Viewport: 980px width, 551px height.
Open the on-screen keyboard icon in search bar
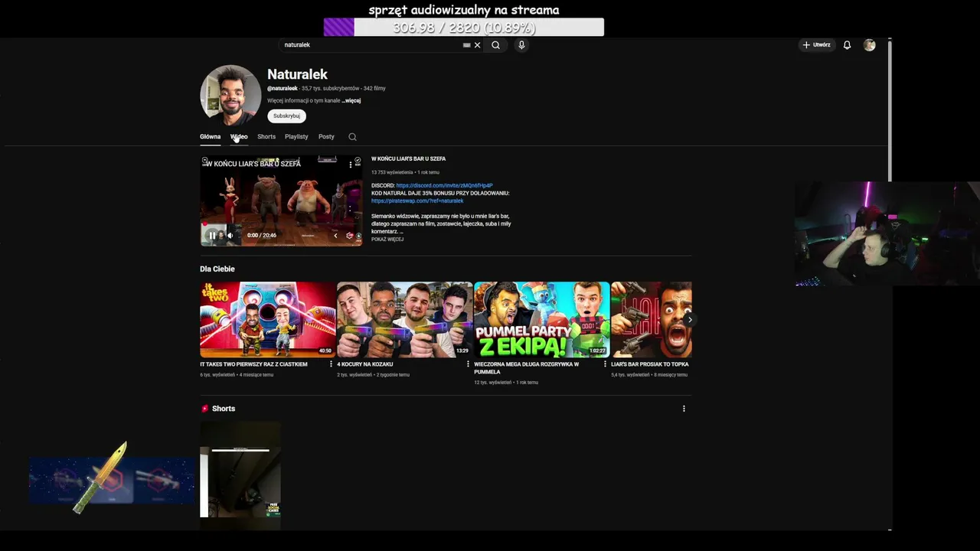click(x=466, y=45)
